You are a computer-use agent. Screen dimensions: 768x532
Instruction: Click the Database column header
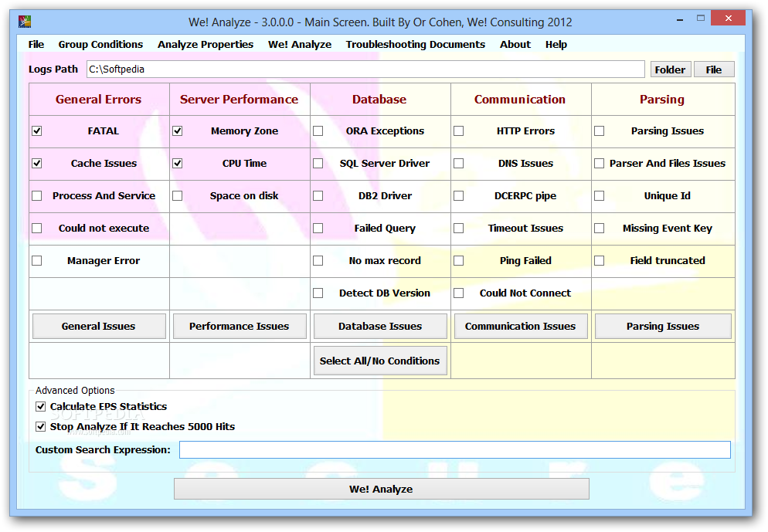coord(379,100)
